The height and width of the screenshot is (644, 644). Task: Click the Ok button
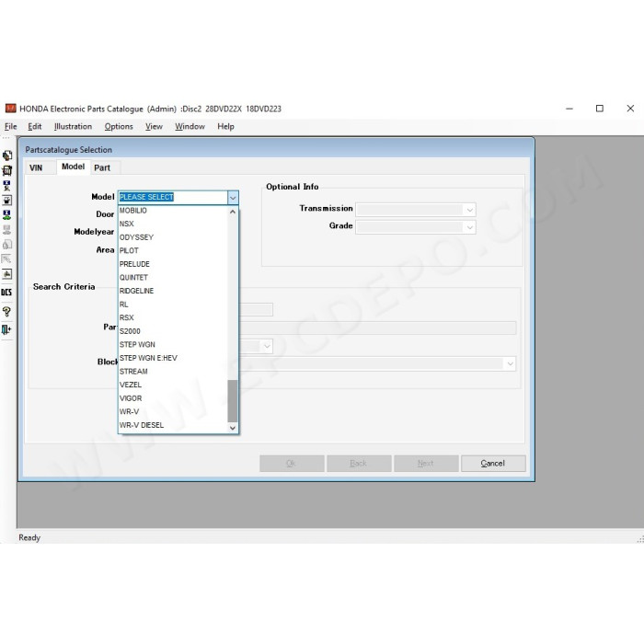pos(292,464)
